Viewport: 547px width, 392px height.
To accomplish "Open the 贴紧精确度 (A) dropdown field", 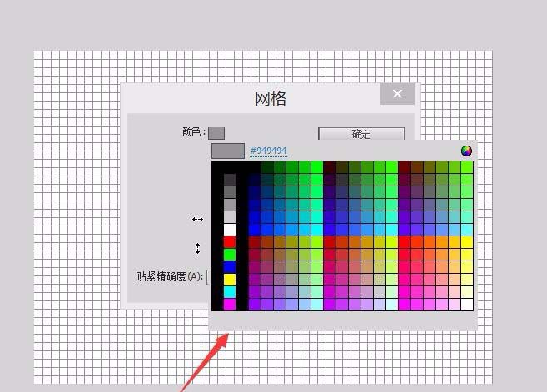I will [208, 277].
